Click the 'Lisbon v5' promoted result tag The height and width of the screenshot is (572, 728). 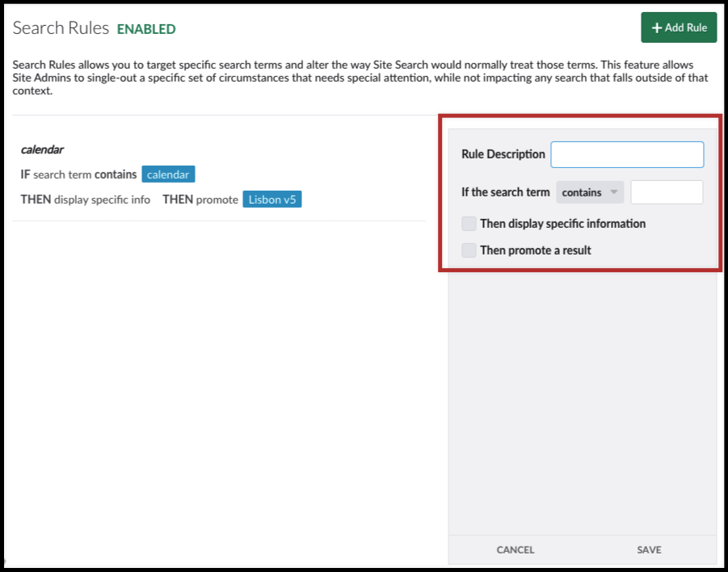(x=272, y=200)
